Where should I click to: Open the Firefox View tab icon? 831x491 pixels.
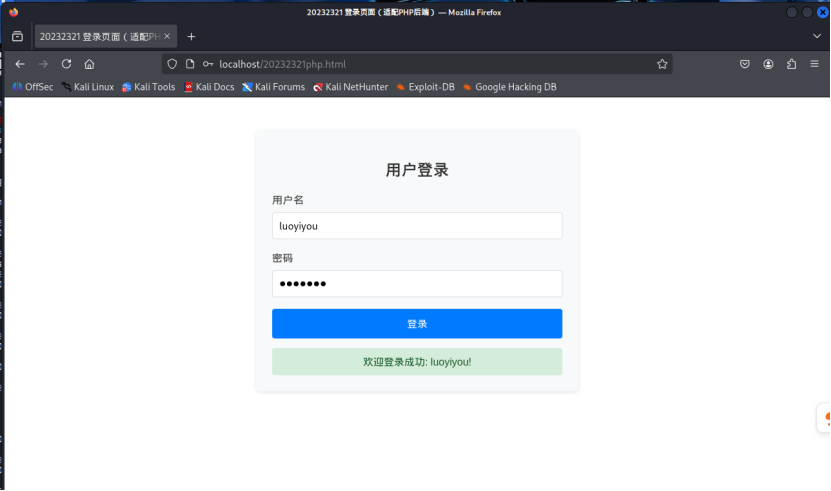[17, 37]
